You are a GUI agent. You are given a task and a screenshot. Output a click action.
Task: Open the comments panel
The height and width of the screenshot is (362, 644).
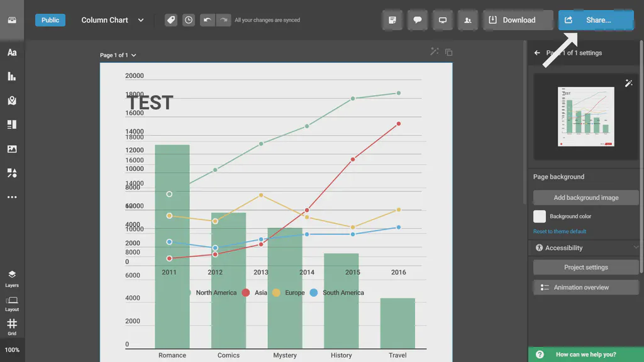pos(417,19)
